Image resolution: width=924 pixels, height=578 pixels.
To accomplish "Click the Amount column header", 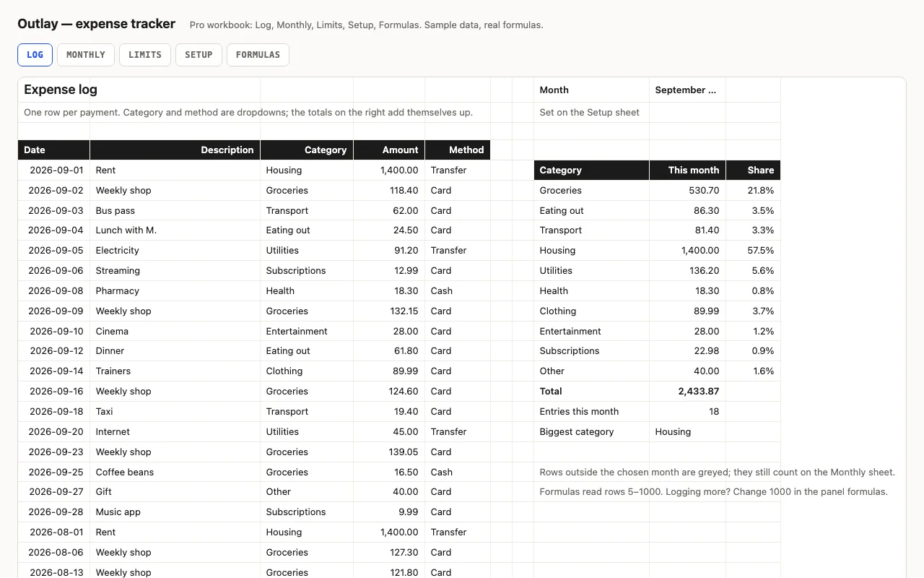I will pos(389,150).
